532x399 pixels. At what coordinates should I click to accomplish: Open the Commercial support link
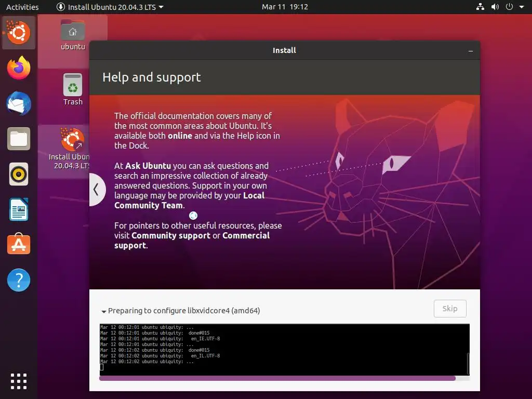tap(192, 240)
